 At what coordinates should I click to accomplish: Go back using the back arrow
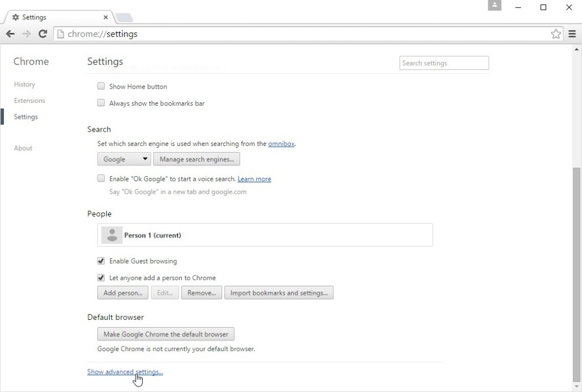coord(10,34)
